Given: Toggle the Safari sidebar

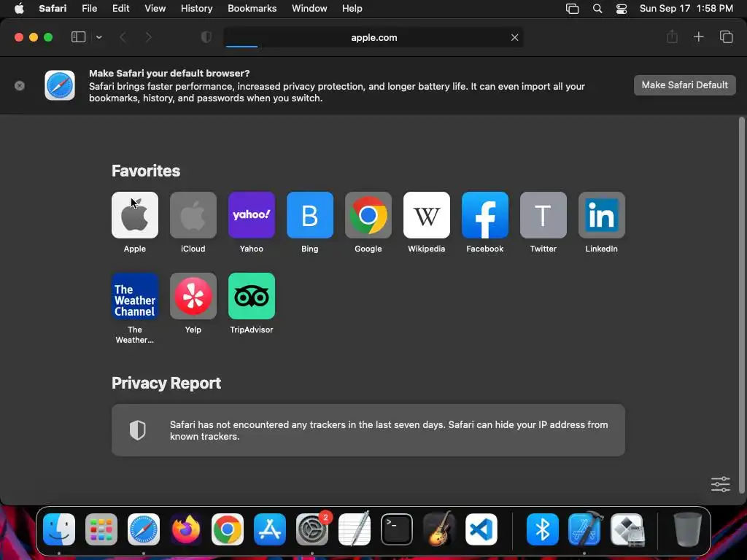Looking at the screenshot, I should 78,37.
